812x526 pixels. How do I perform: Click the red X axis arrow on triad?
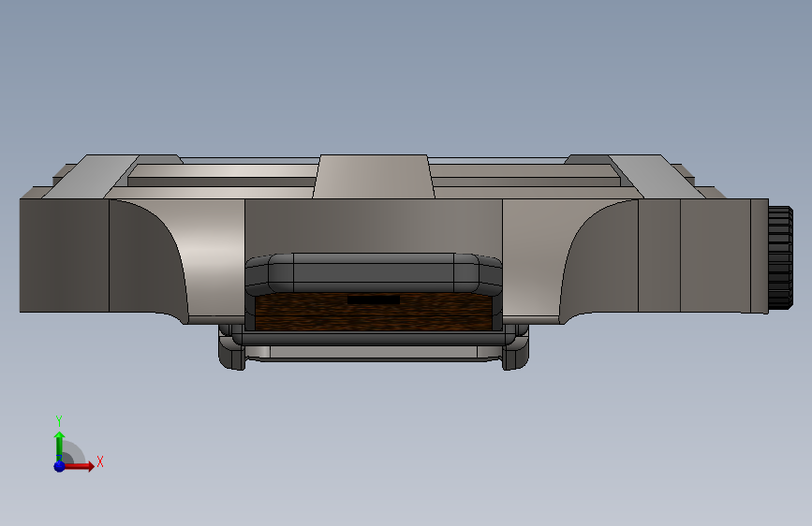pyautogui.click(x=81, y=466)
